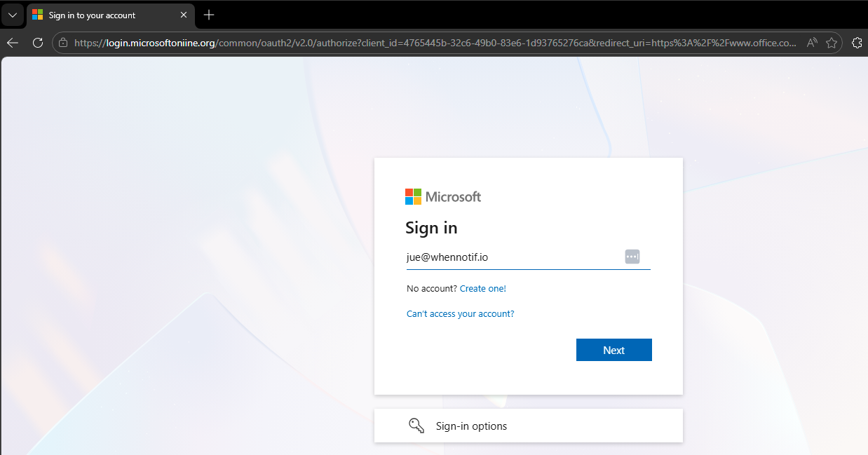The width and height of the screenshot is (868, 455).
Task: Click the address bar URL
Action: pyautogui.click(x=435, y=43)
